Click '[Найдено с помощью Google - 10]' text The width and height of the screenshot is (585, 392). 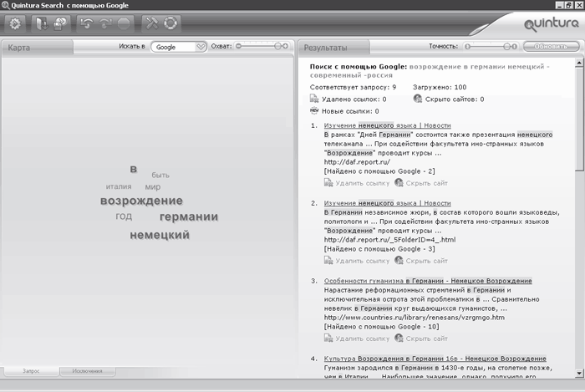[x=381, y=327]
